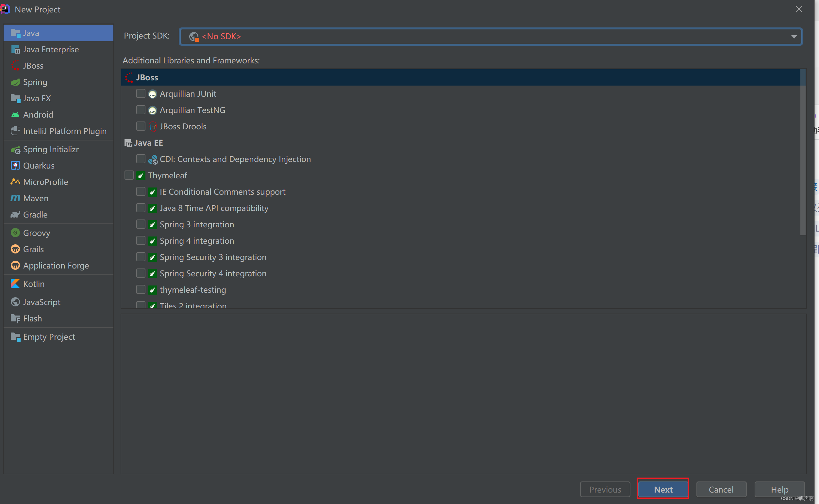Select the Spring Initializr icon

(x=15, y=150)
